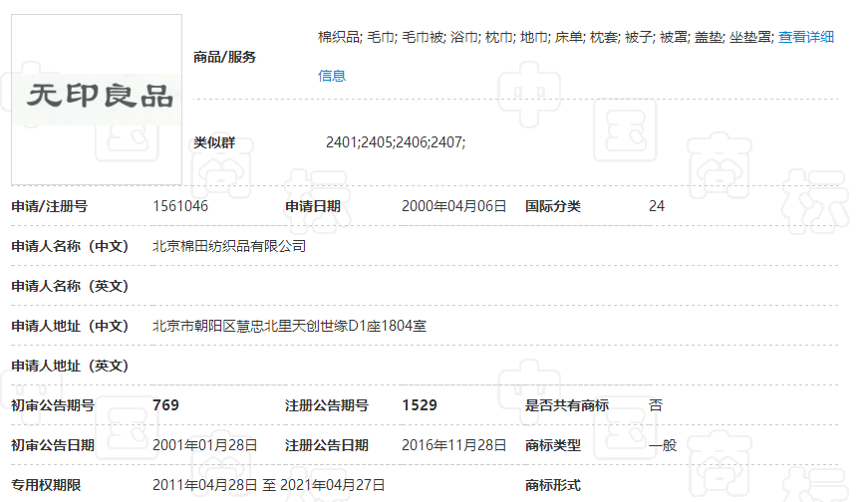
Task: Select international class value 24
Action: point(657,206)
